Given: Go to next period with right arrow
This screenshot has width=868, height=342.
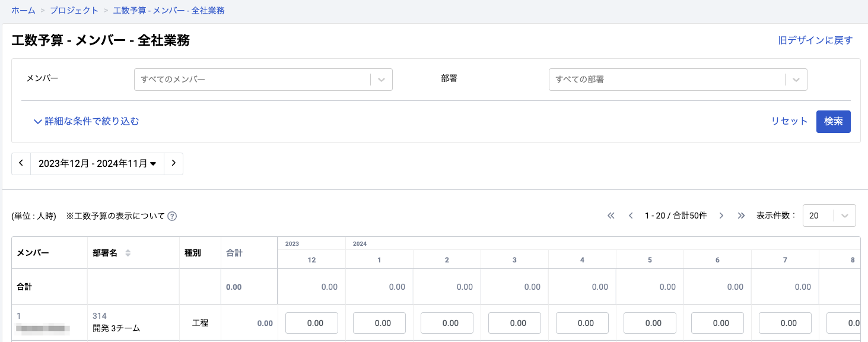Looking at the screenshot, I should [x=173, y=164].
